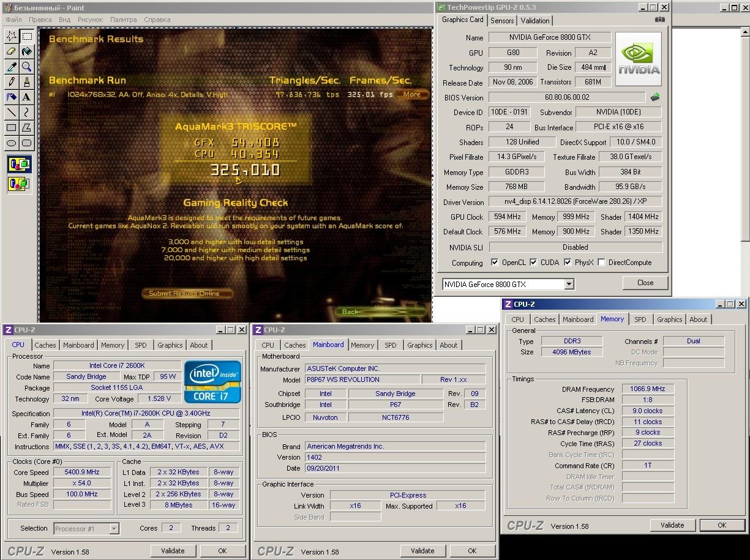Click the Multiplier x 54.0 value

pyautogui.click(x=82, y=483)
